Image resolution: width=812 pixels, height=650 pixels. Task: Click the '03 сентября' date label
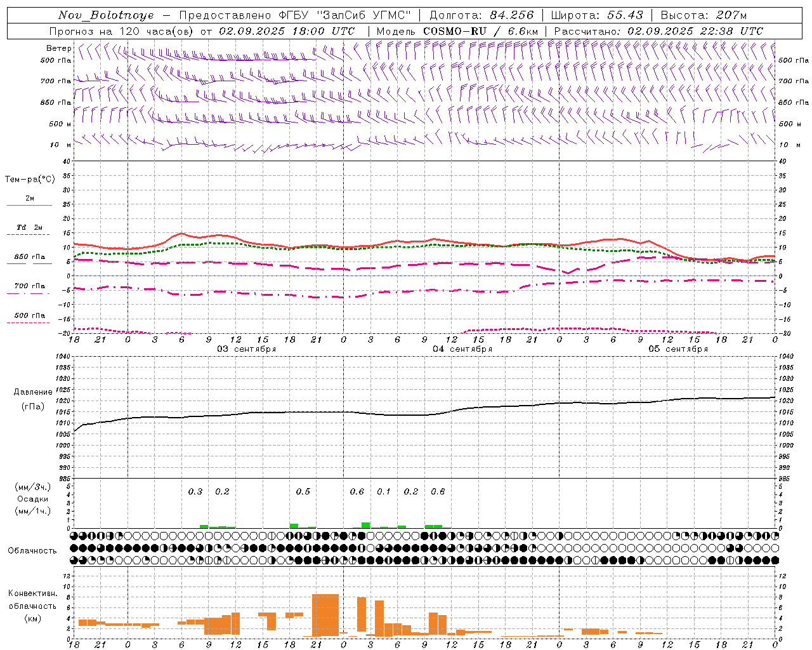point(247,349)
